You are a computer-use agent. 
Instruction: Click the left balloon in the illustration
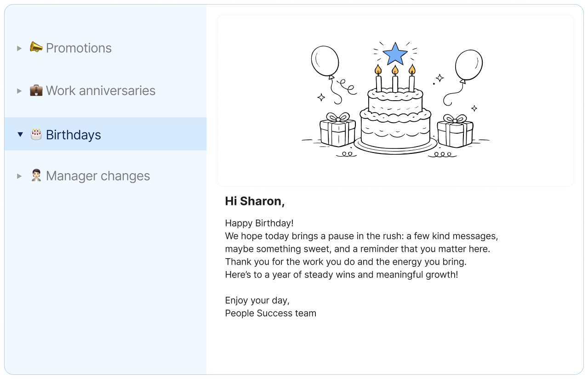pos(325,61)
